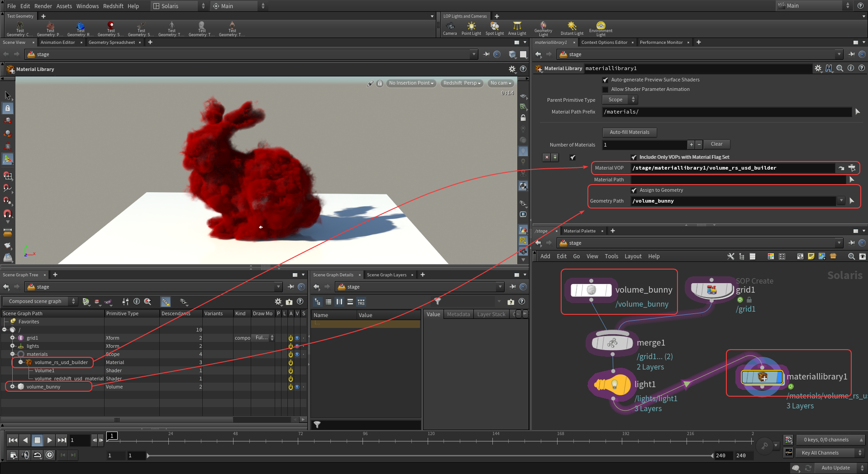Open the No cam camera menu
Screen dimensions: 868x474
[501, 83]
